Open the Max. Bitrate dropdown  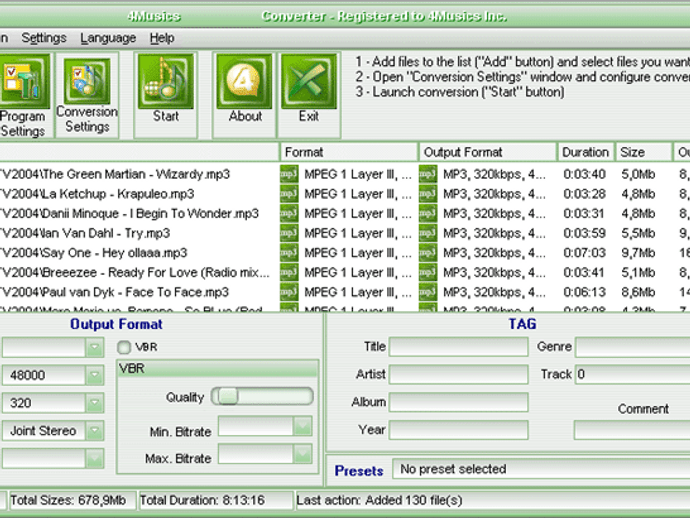302,454
